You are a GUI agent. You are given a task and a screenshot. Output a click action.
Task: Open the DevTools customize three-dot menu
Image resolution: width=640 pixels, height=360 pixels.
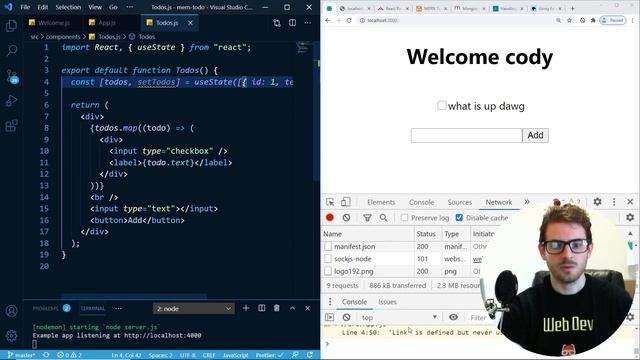click(x=614, y=202)
